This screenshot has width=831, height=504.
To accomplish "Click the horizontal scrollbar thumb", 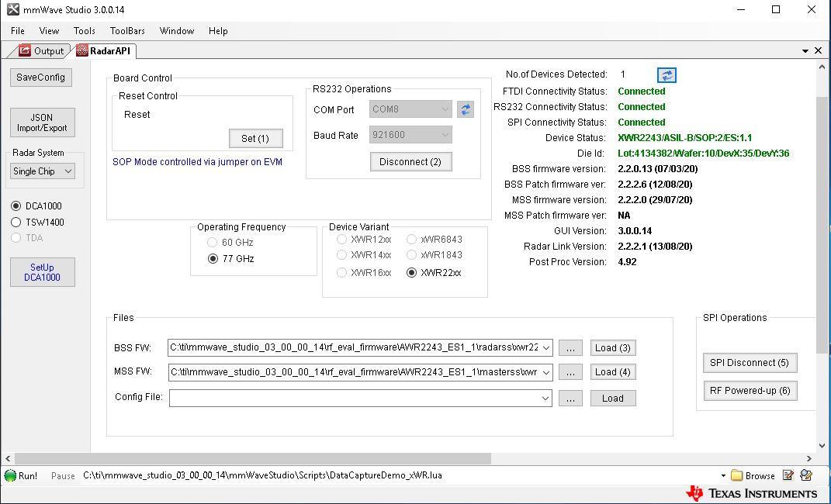I will click(x=253, y=458).
